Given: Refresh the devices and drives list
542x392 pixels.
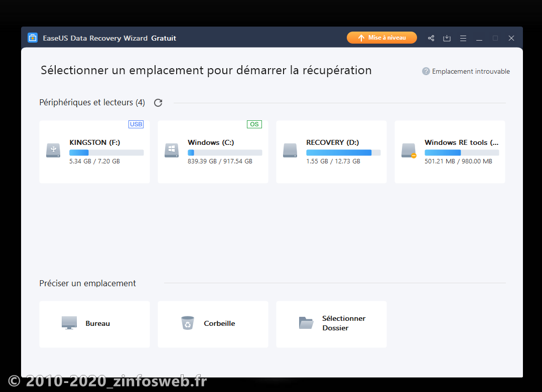Looking at the screenshot, I should coord(158,103).
